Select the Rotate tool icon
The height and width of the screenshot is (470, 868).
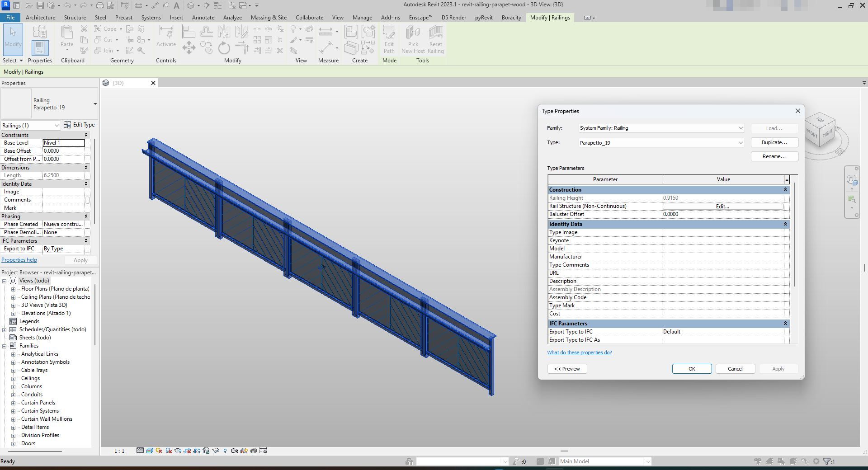pyautogui.click(x=224, y=47)
